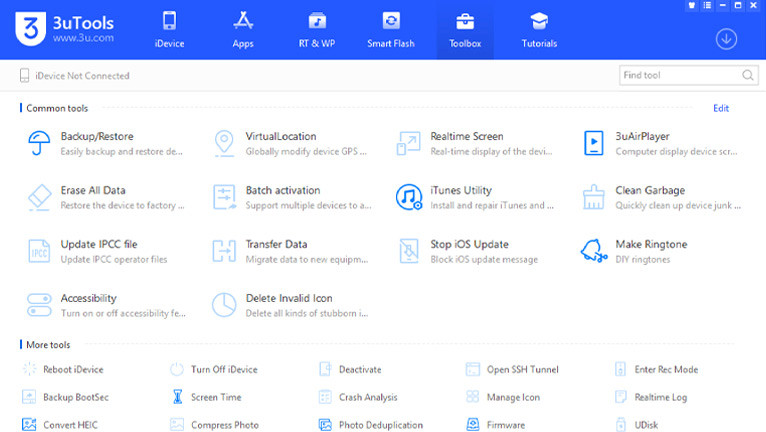Viewport: 766px width, 432px height.
Task: Click the VirtualLocation map pin icon
Action: 224,143
